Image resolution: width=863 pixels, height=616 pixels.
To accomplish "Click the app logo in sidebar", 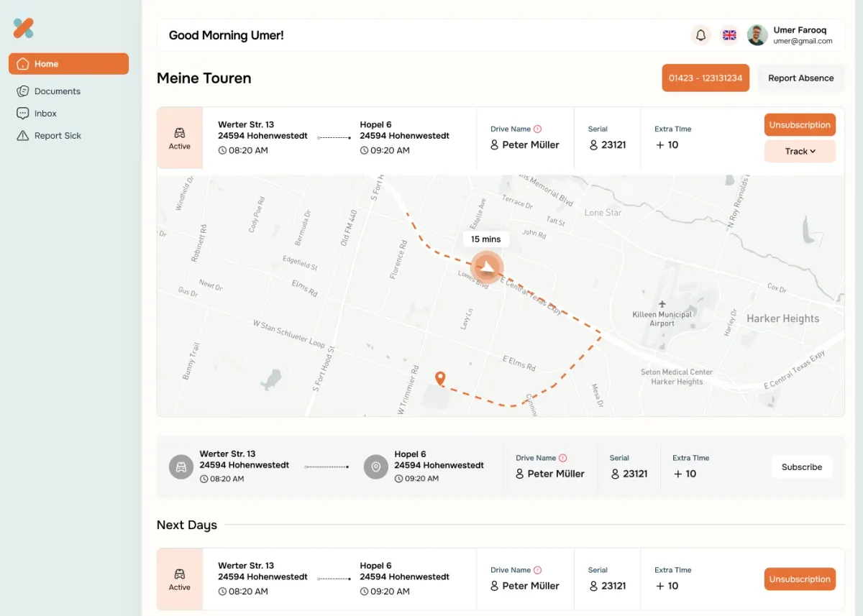I will tap(24, 28).
